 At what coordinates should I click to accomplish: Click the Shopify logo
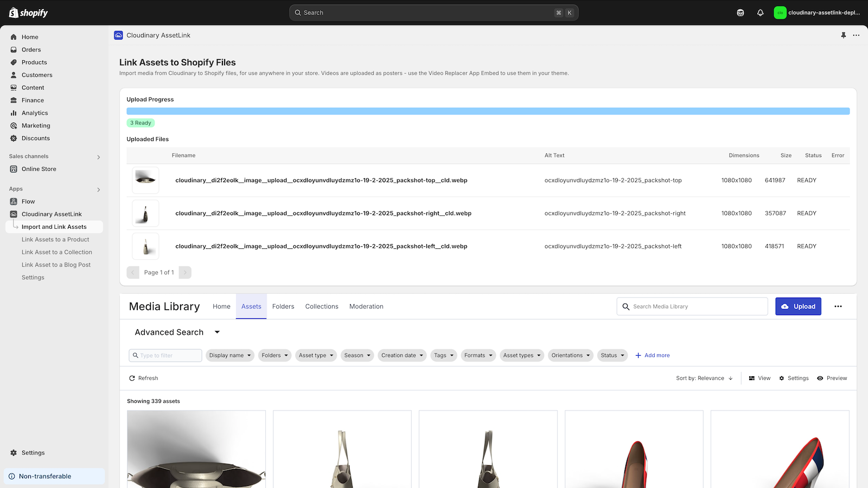[x=29, y=12]
